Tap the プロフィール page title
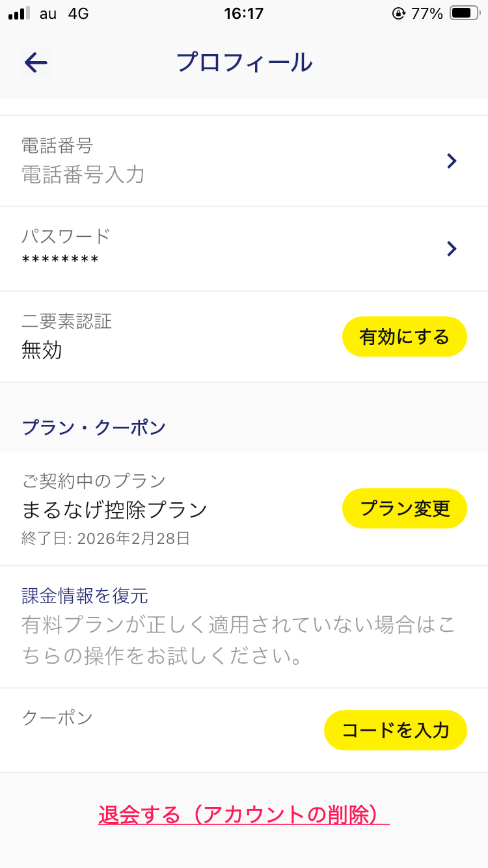This screenshot has width=488, height=868. coord(245,62)
